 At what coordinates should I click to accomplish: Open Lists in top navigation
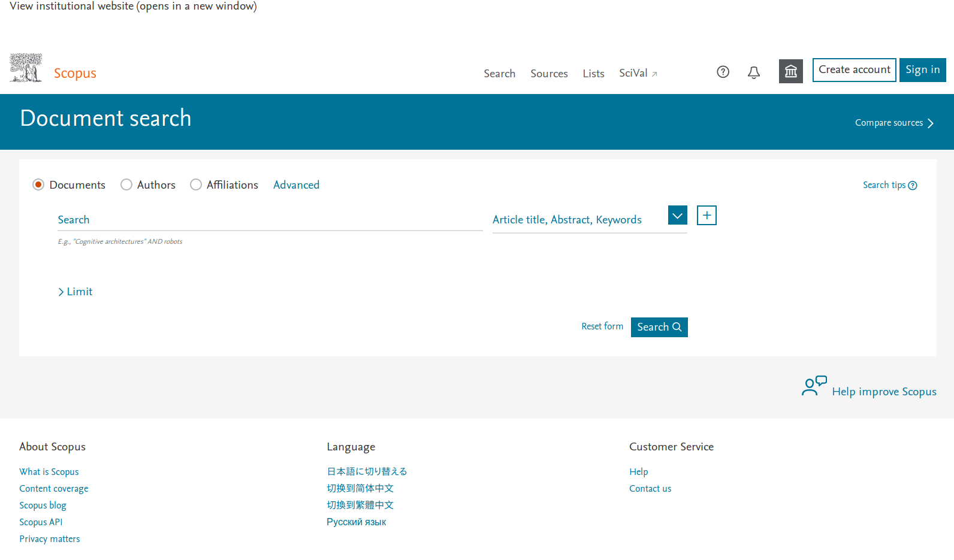pyautogui.click(x=593, y=74)
